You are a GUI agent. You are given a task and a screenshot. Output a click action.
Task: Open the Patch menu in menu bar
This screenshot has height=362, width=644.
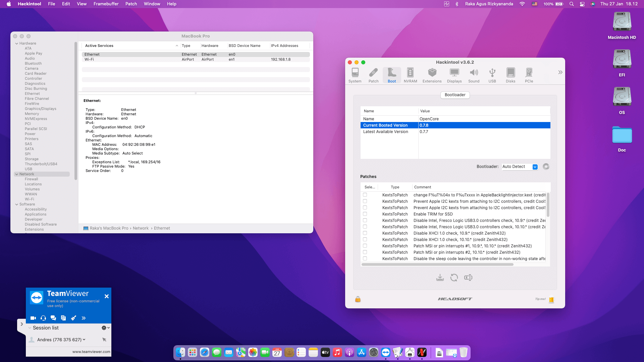(x=131, y=4)
